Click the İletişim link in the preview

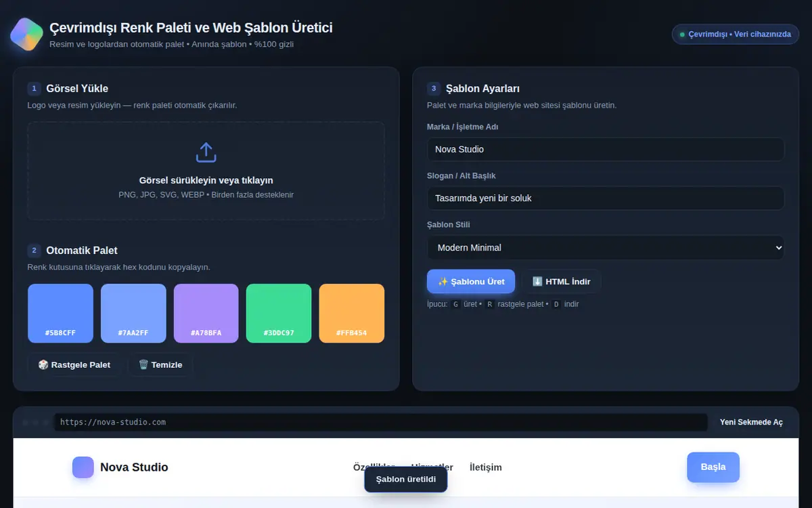tap(486, 467)
